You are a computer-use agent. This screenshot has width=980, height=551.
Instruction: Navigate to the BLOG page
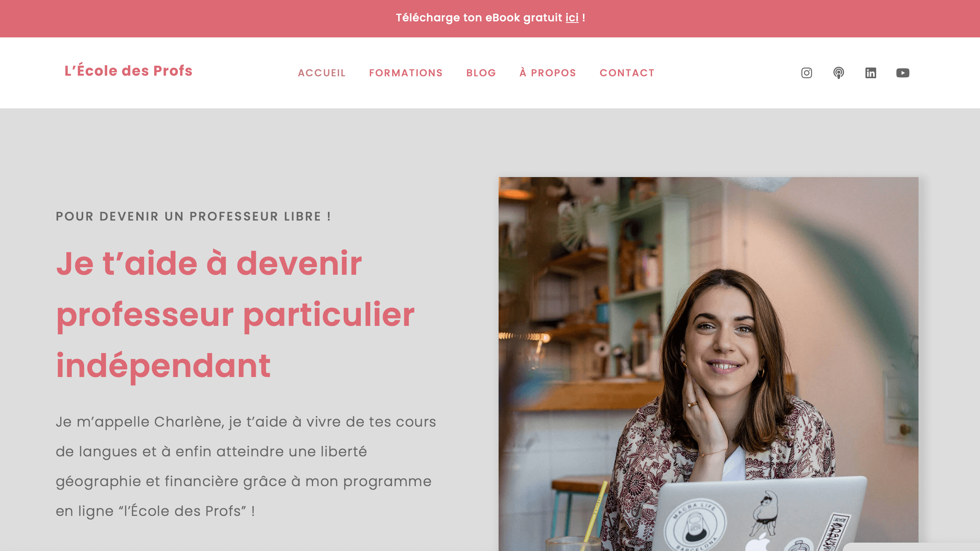pyautogui.click(x=481, y=73)
